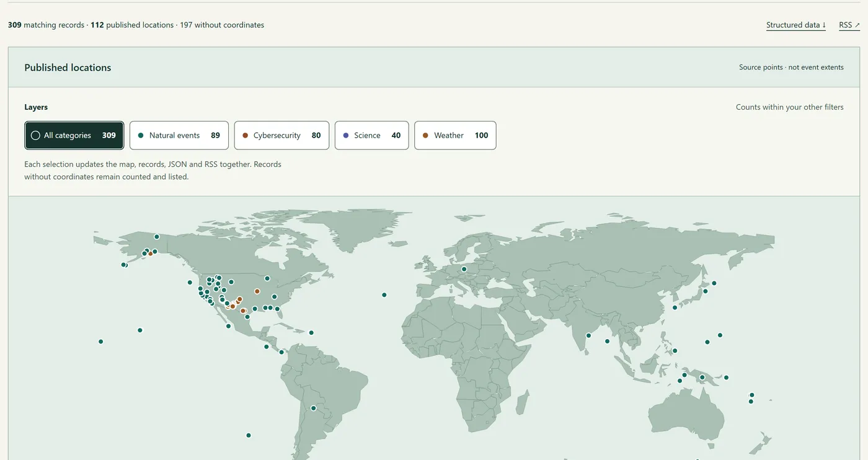Screen dimensions: 868x460
Task: Click the Caribbean marker near Puerto Rico
Action: tap(311, 333)
